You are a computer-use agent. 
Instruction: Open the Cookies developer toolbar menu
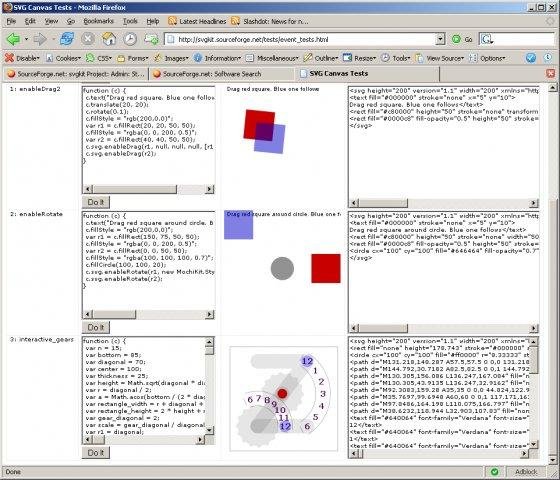63,58
